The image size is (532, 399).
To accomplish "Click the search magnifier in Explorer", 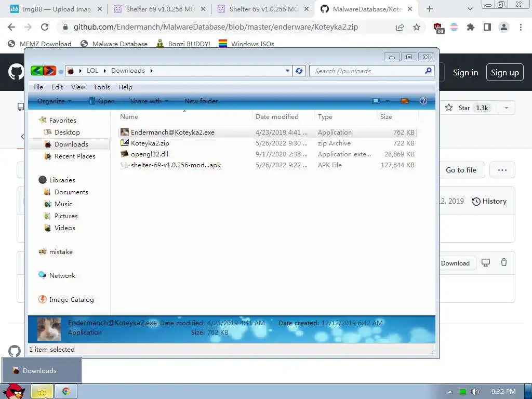I will tap(428, 71).
